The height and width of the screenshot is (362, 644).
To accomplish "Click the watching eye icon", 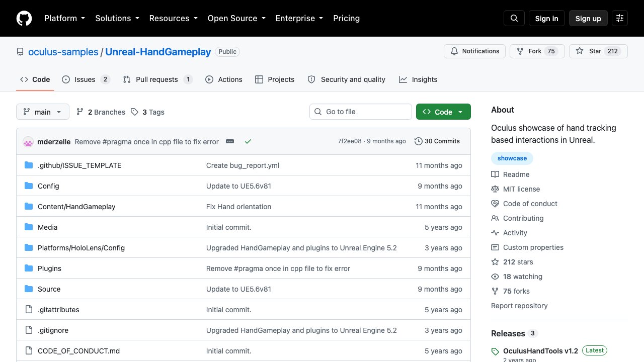I will point(495,277).
